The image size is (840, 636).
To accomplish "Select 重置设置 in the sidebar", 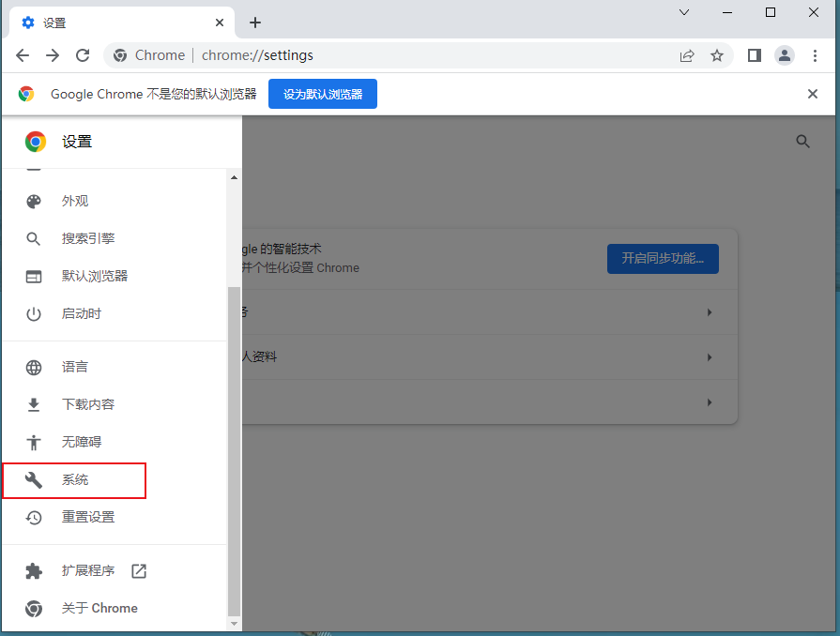I will click(114, 517).
